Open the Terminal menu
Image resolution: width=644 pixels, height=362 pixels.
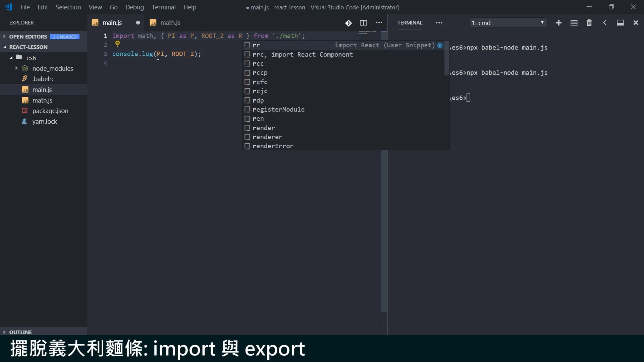click(163, 7)
